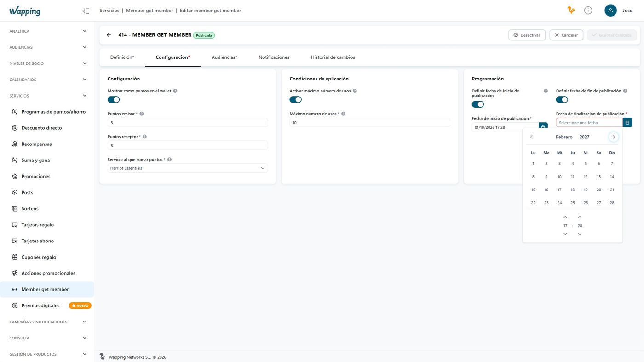Switch to the Audiencias tab
This screenshot has height=362, width=644.
click(x=224, y=57)
